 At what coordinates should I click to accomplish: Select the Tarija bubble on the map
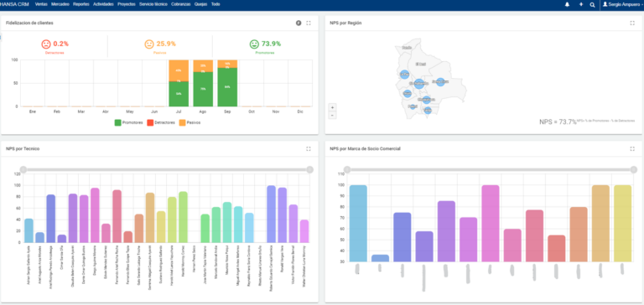point(428,110)
